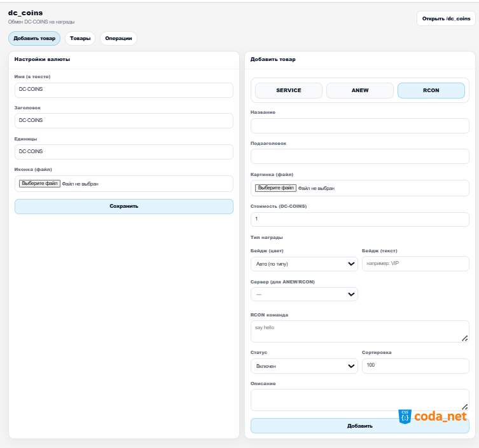Focus the Бейдж (текст) field
The image size is (479, 448).
coord(415,264)
